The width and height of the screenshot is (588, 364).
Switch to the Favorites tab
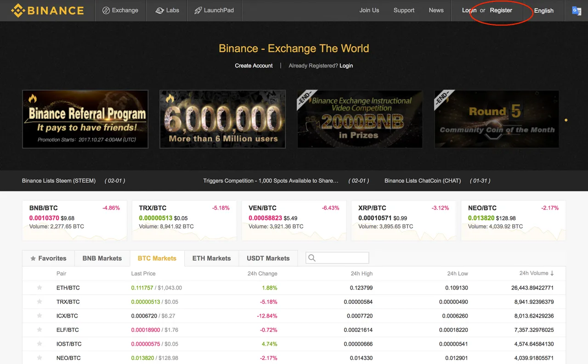[x=48, y=258]
